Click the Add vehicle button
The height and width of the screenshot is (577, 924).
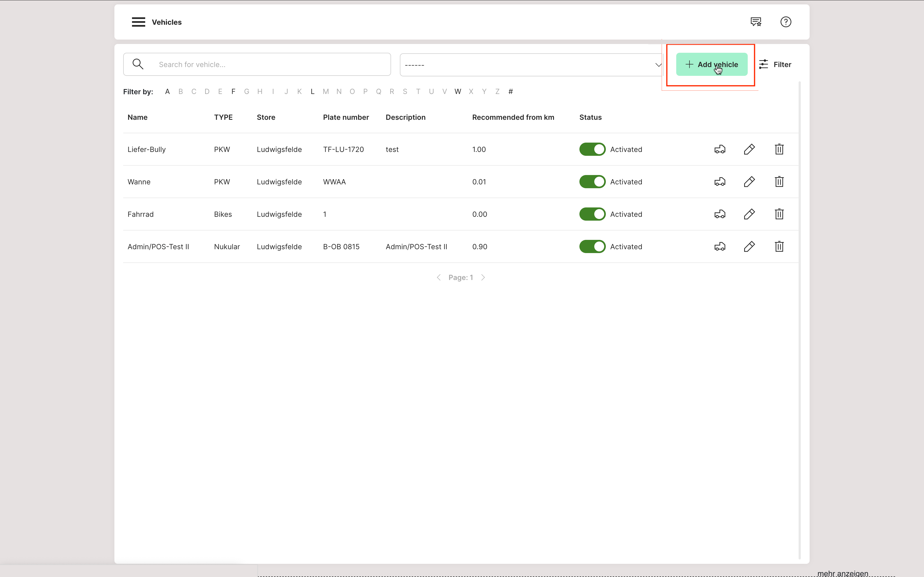click(711, 65)
